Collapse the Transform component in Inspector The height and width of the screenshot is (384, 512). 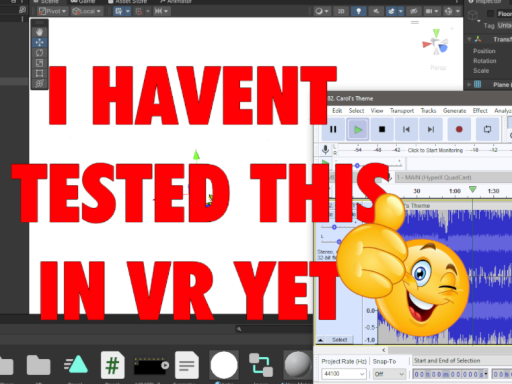[x=469, y=39]
